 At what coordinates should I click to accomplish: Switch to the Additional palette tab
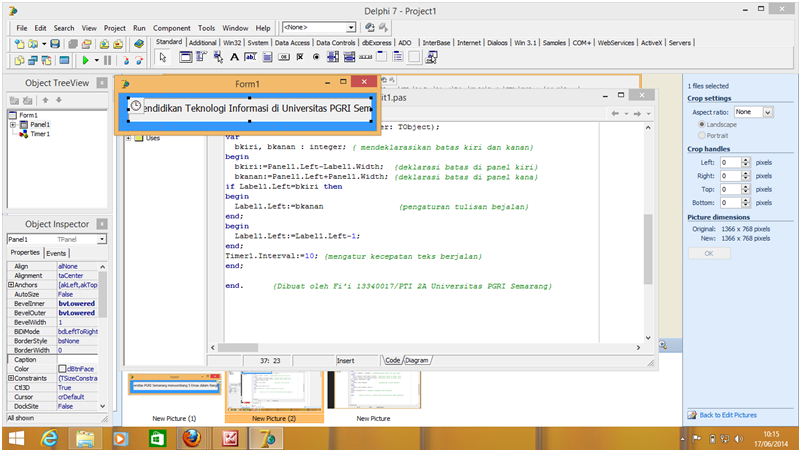[203, 43]
